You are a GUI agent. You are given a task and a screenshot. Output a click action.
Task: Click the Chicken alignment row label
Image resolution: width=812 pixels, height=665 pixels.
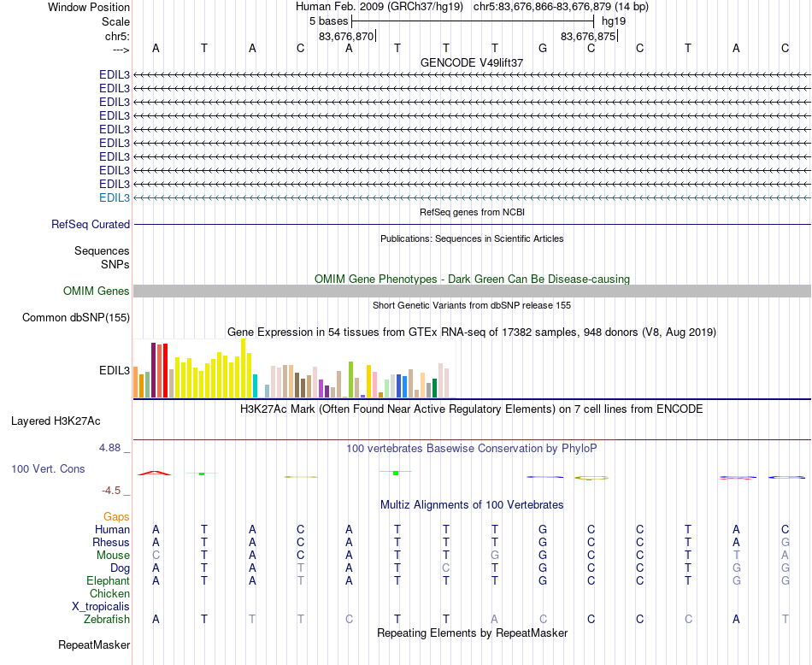[109, 593]
